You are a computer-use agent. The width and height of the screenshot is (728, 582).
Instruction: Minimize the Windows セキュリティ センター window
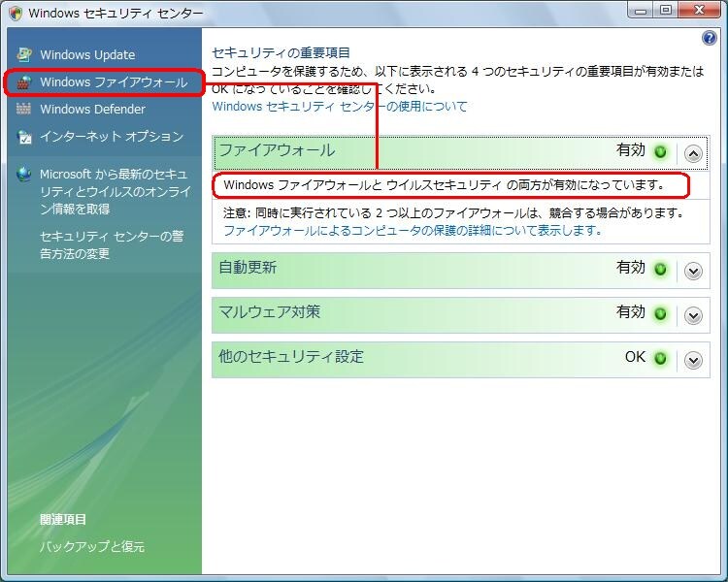point(641,11)
